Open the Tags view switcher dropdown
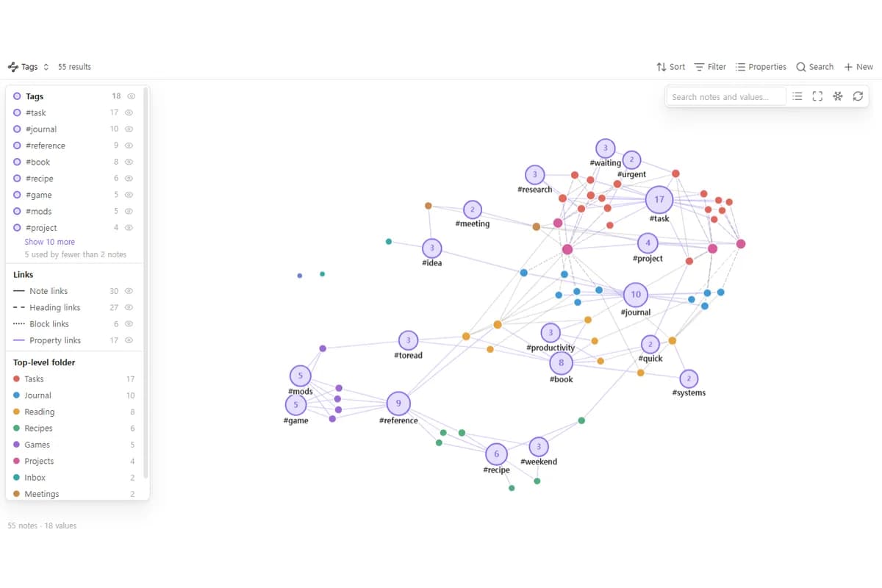The height and width of the screenshot is (588, 882). tap(29, 67)
